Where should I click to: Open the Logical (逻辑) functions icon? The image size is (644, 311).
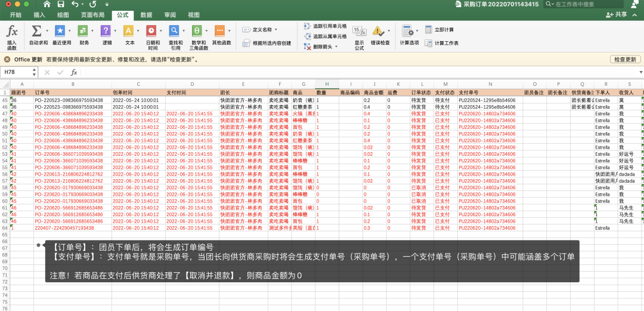pos(106,31)
